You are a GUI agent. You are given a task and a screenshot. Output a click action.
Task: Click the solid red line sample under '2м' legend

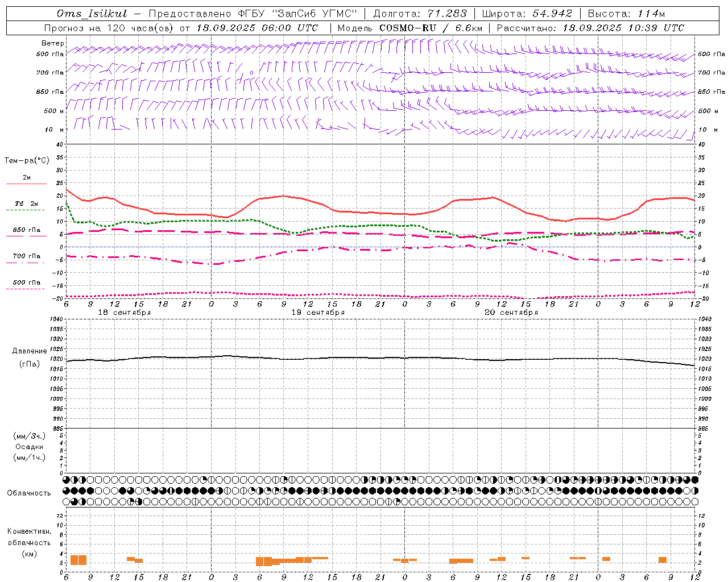[26, 184]
